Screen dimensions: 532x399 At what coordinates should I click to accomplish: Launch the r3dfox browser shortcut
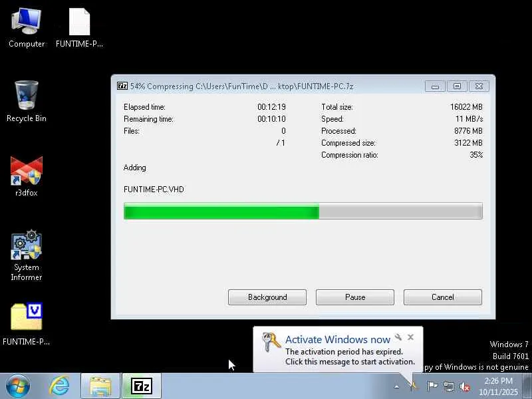pyautogui.click(x=27, y=176)
